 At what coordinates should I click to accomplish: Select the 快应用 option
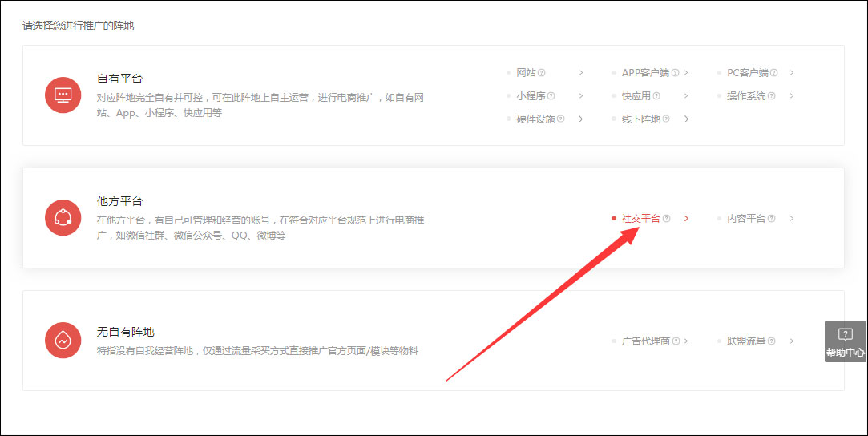pos(636,95)
